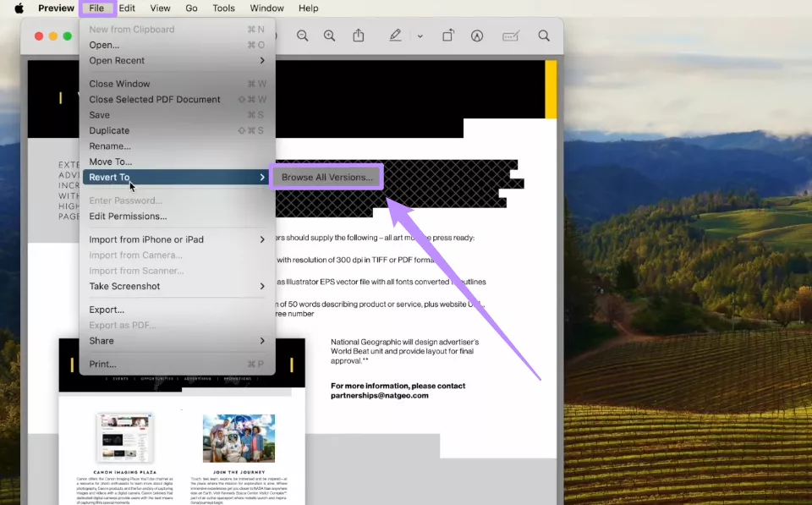Click the Zoom Out magnifier icon
The image size is (812, 505).
point(303,36)
